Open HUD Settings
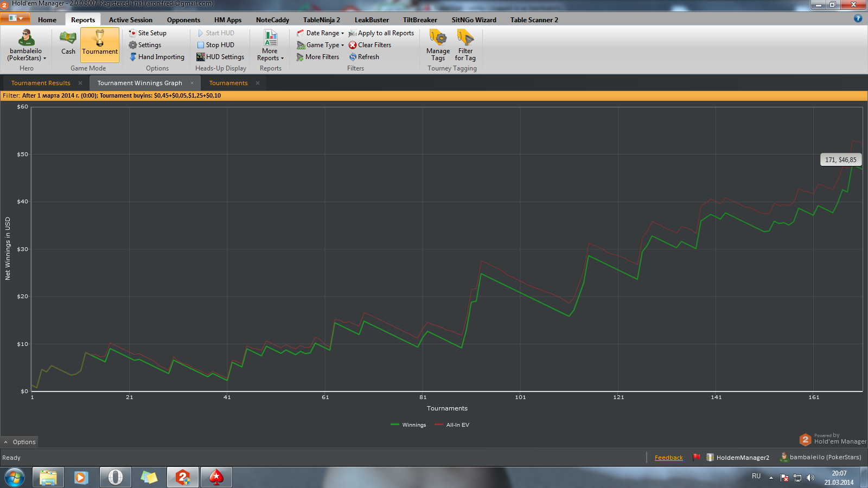This screenshot has width=868, height=488. tap(220, 57)
